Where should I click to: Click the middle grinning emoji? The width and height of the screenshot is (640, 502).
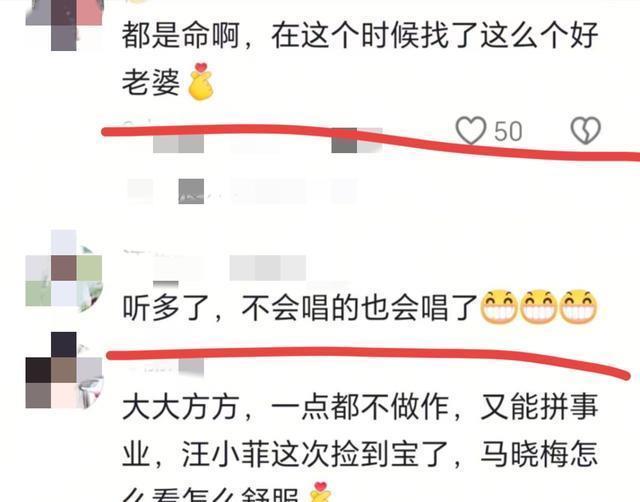pyautogui.click(x=539, y=307)
